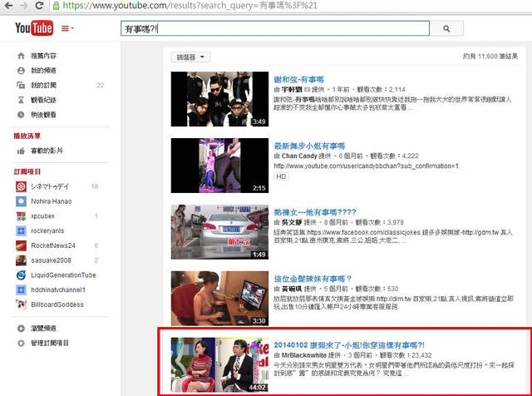Open 觀看紀錄 history in sidebar
The image size is (532, 396).
pyautogui.click(x=44, y=99)
